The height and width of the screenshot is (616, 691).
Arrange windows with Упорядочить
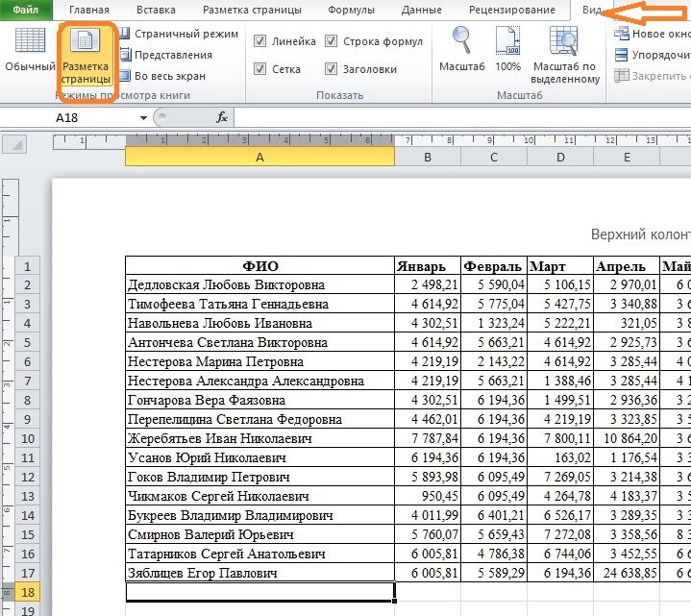point(653,55)
